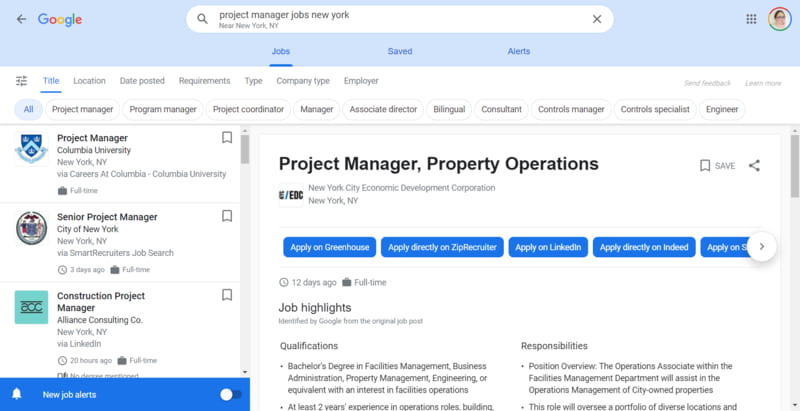Switch to the Alerts tab

pos(519,52)
